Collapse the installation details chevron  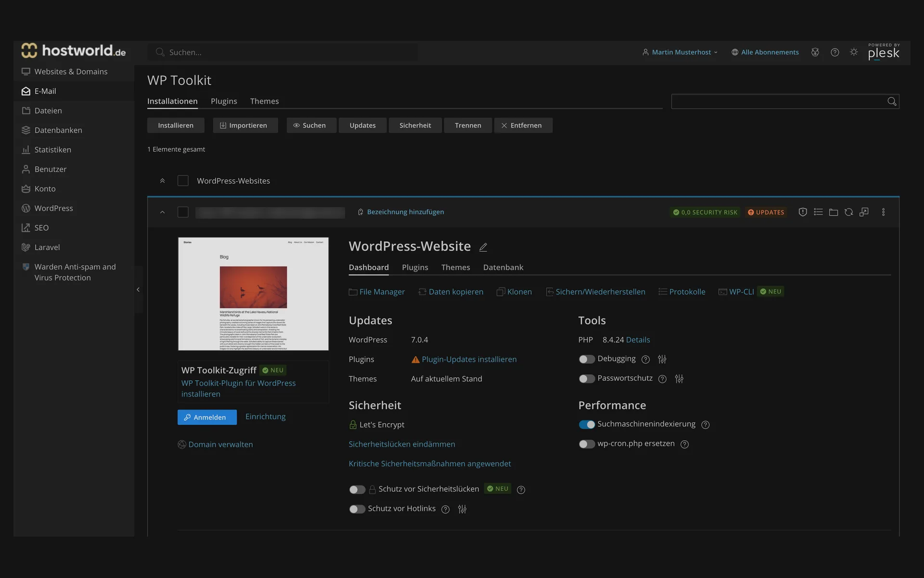(162, 212)
